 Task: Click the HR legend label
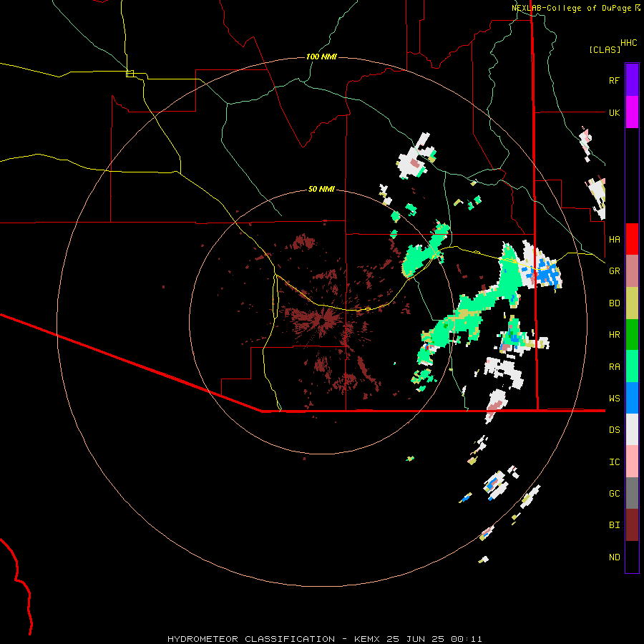(x=614, y=335)
